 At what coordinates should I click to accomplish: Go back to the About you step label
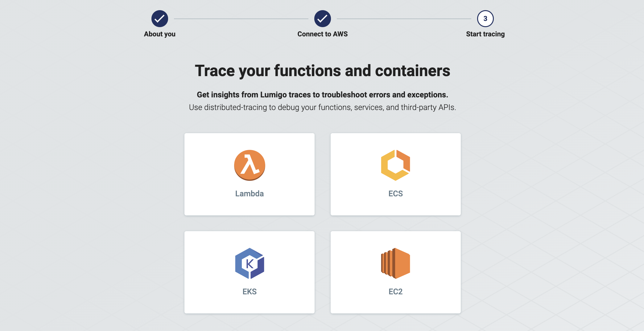(x=160, y=34)
